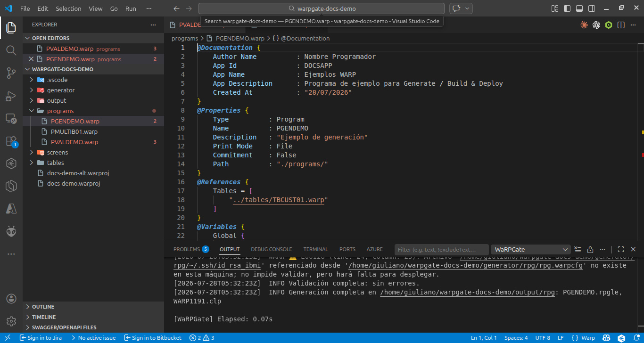Collapse the WARPGATE-DOCS-DEMO root folder

[93, 69]
